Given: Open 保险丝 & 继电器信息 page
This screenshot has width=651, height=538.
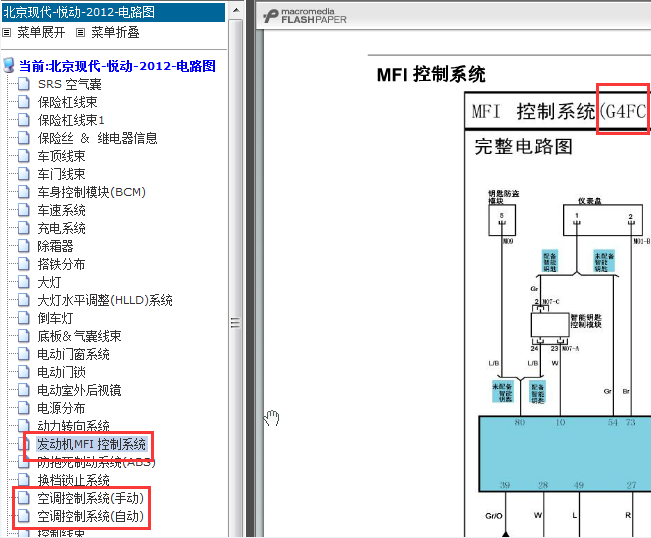Looking at the screenshot, I should click(x=98, y=138).
